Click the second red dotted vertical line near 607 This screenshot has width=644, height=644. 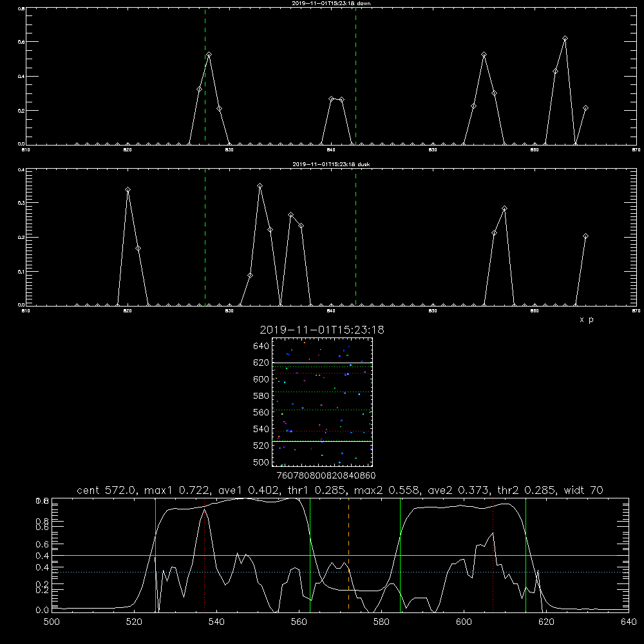pos(493,554)
